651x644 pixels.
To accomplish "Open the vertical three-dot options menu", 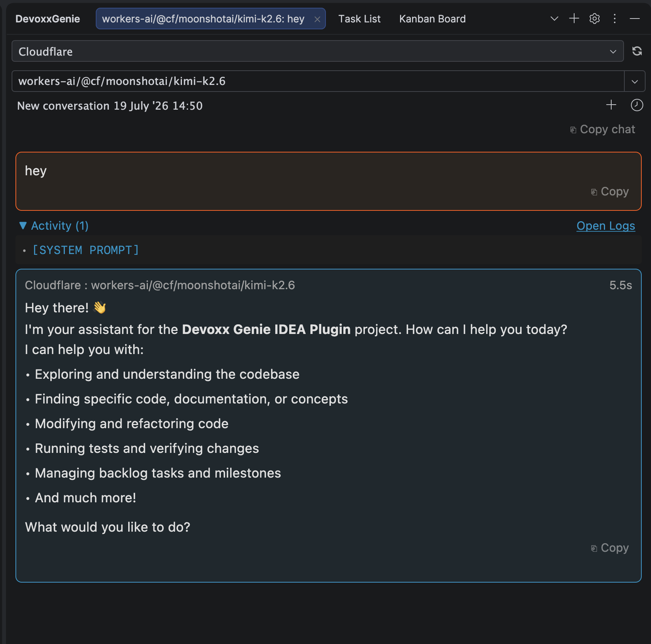I will click(x=615, y=19).
